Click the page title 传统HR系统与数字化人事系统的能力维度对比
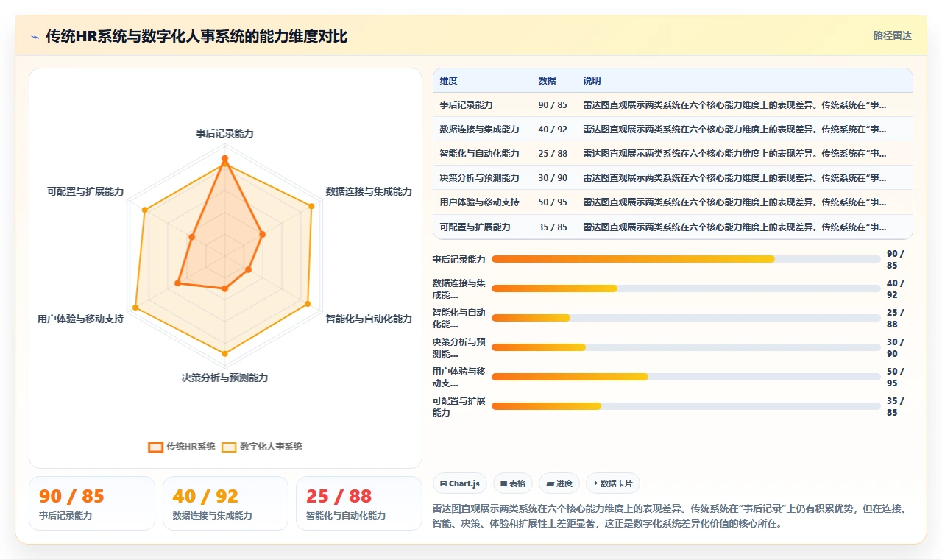 click(x=196, y=37)
